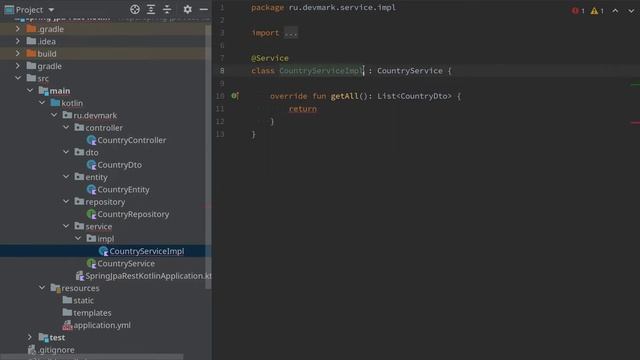Go to the next highlighted error with the down arrow
Image resolution: width=640 pixels, height=360 pixels.
coord(631,11)
